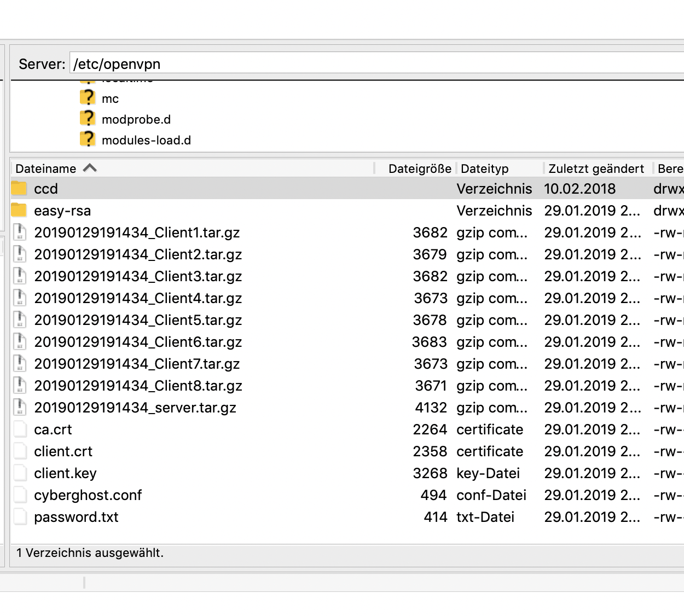Click the modprobe.d unknown folder icon
This screenshot has width=684, height=616.
[88, 119]
